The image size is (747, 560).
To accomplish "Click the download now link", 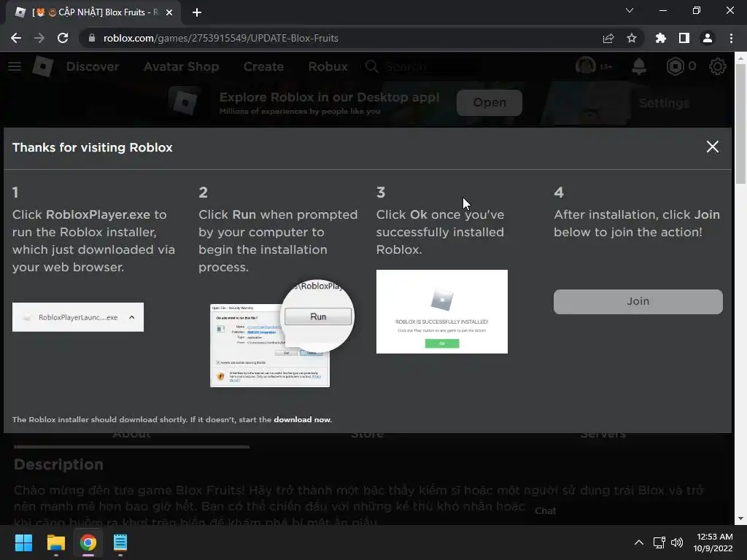I will pyautogui.click(x=302, y=419).
